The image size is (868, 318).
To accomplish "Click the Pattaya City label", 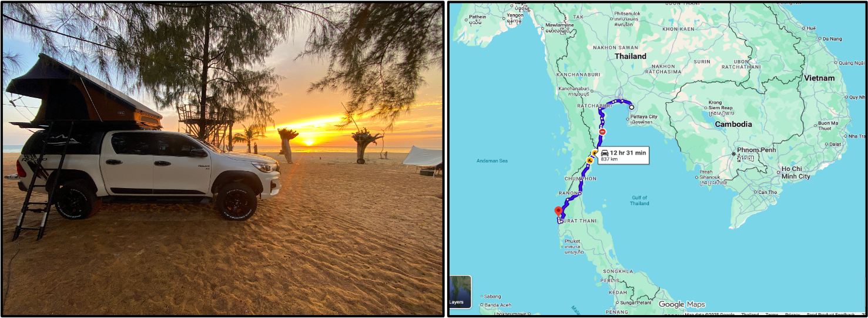I will (x=643, y=117).
